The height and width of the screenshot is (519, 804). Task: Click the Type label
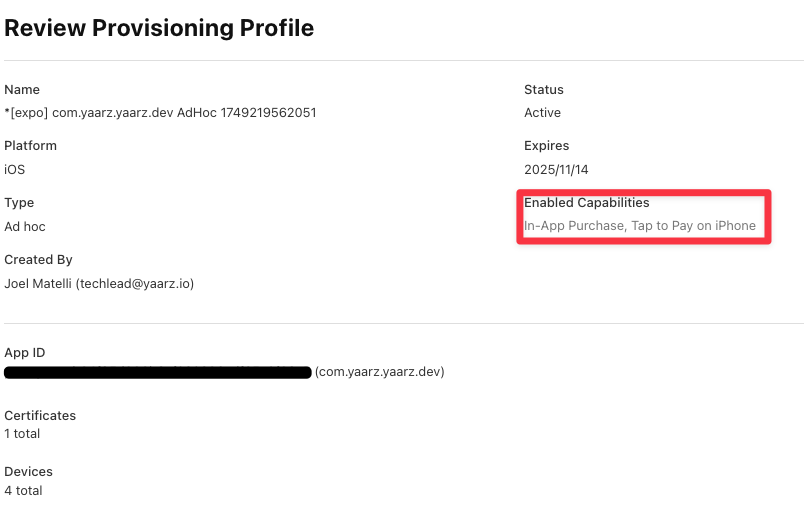(19, 203)
